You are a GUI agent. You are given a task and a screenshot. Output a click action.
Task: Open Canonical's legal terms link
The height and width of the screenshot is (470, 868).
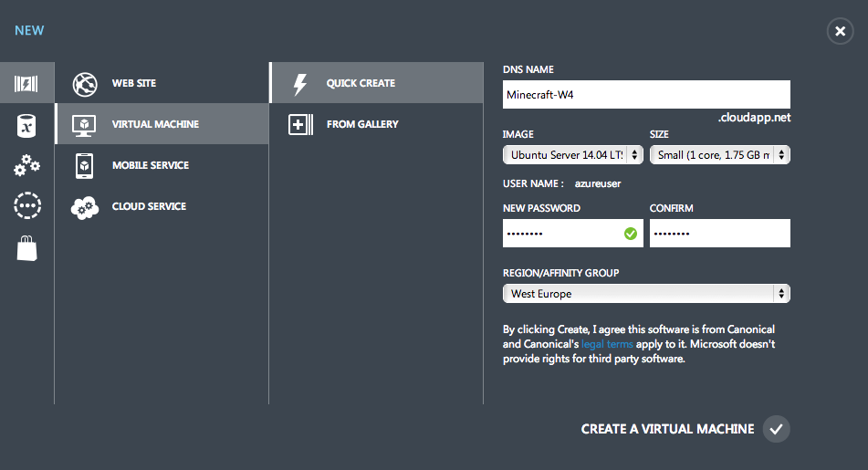pos(607,344)
